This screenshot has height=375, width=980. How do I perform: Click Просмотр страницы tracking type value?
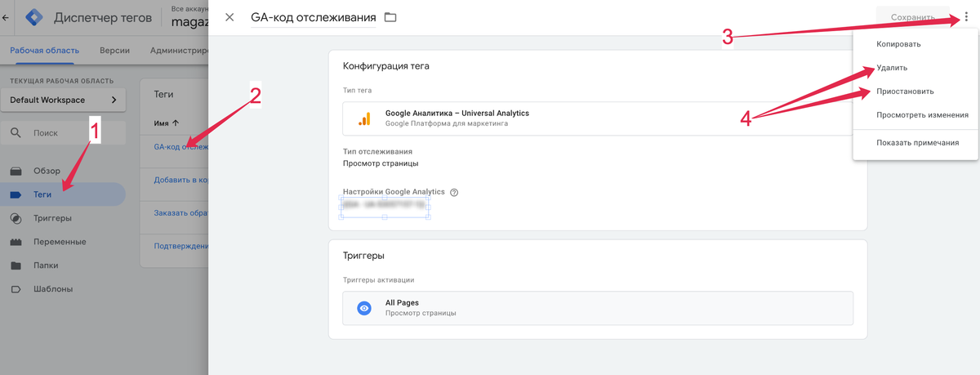(x=381, y=163)
